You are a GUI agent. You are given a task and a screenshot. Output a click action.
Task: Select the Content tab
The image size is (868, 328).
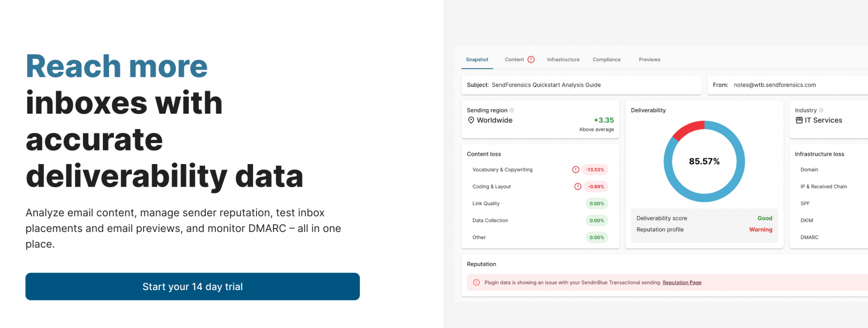515,59
